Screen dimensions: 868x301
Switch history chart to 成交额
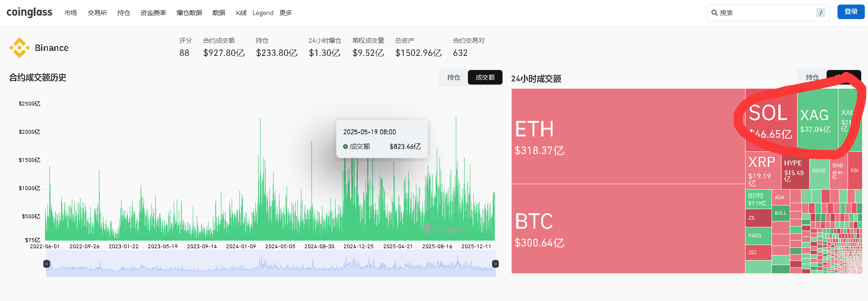485,78
